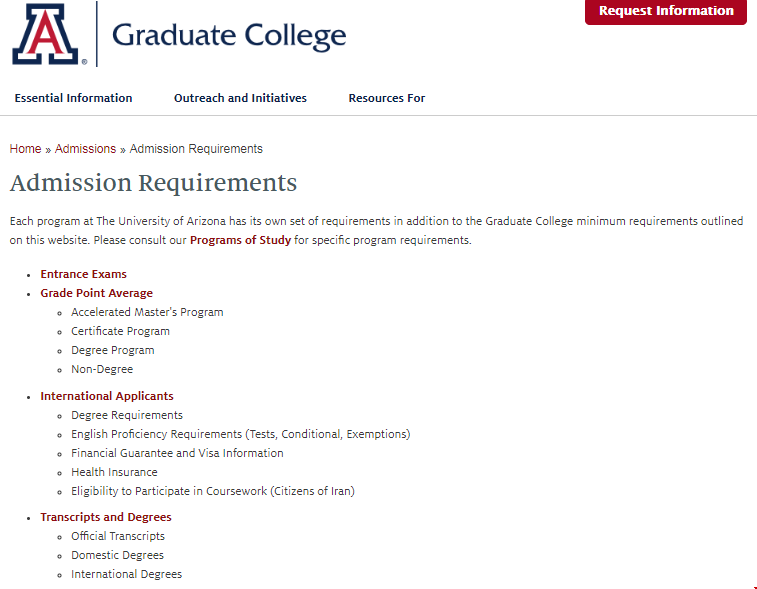The width and height of the screenshot is (757, 589).
Task: Go to Home breadcrumb link
Action: click(25, 149)
